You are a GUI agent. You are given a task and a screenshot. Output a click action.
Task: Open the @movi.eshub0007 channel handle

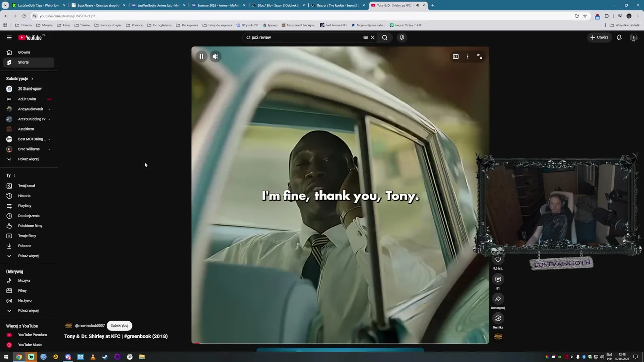[x=90, y=326]
